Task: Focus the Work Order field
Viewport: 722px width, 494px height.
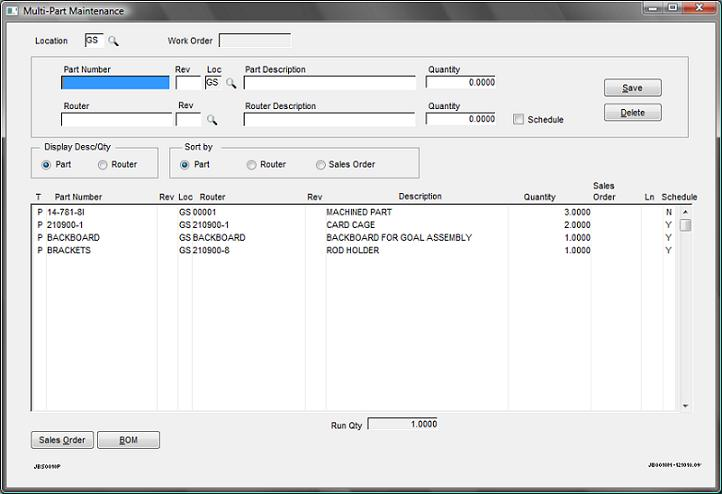Action: click(255, 41)
